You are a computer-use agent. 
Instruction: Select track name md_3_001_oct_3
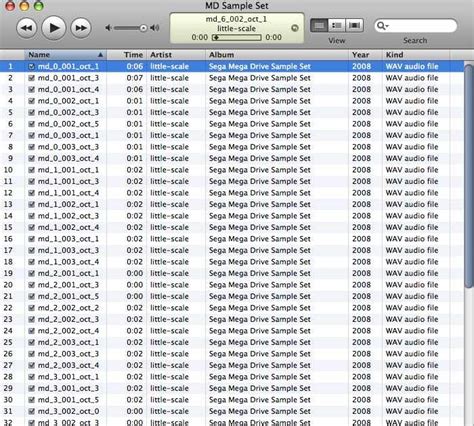pos(68,389)
